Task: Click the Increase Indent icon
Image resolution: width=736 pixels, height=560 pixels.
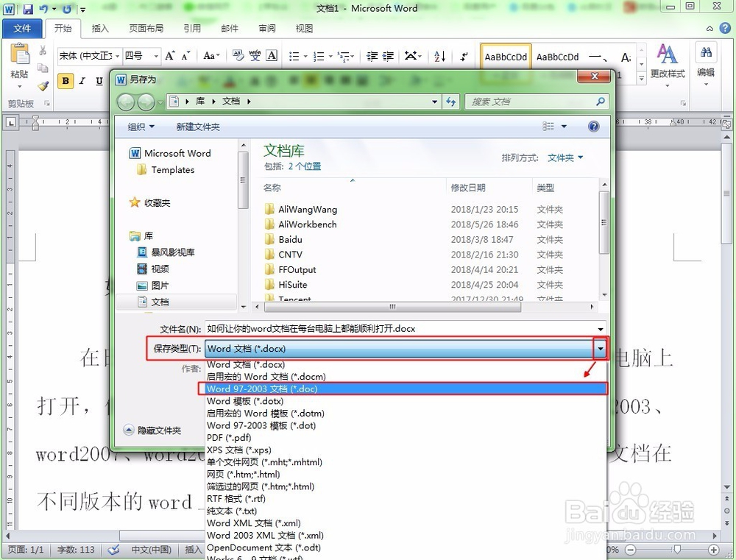Action: [x=388, y=57]
